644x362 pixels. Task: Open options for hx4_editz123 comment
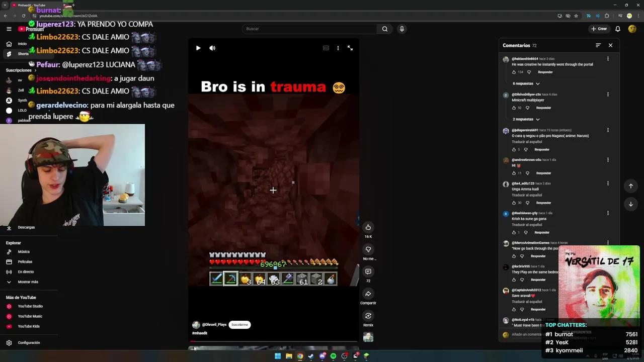click(x=608, y=184)
